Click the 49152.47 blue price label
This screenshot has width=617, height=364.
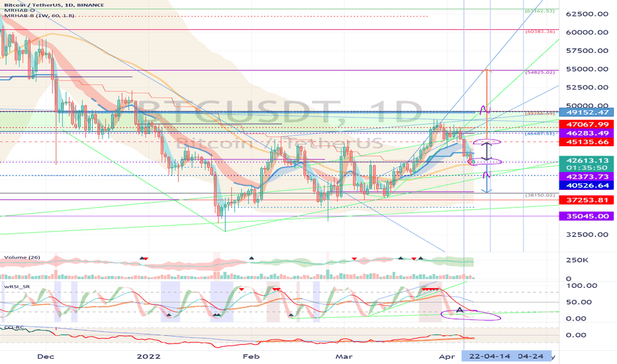click(x=587, y=113)
